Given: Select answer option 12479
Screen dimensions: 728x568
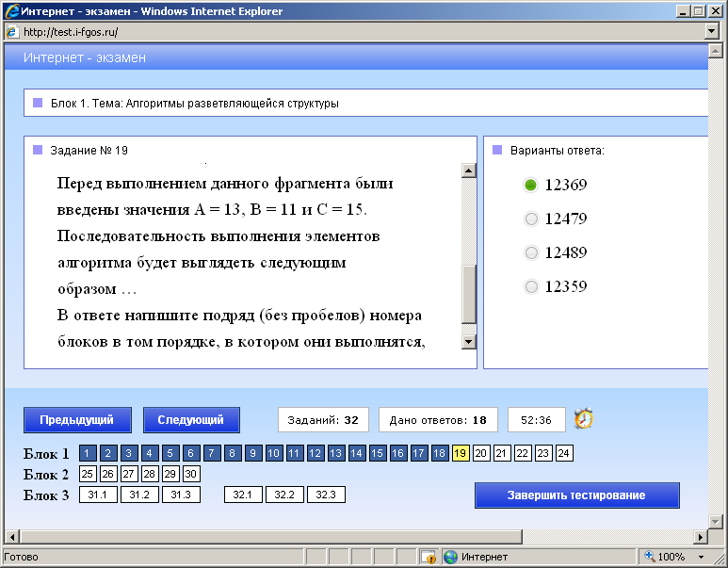Looking at the screenshot, I should (530, 219).
